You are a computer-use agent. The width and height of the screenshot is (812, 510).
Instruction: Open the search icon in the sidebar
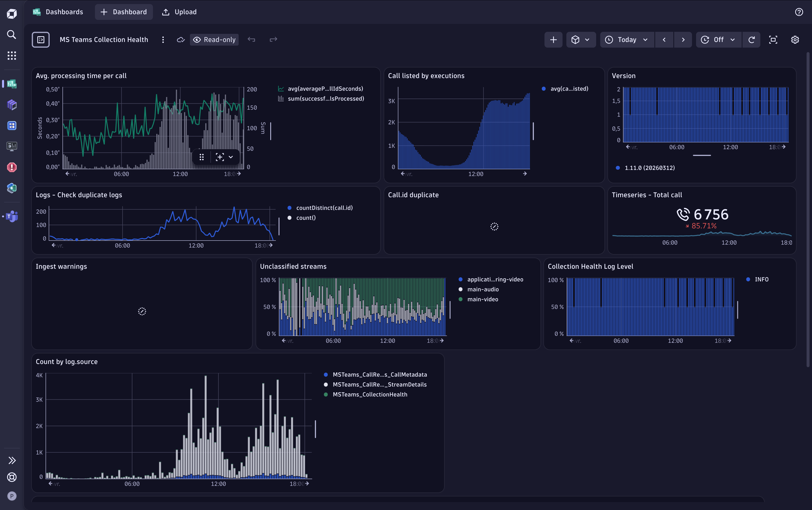pyautogui.click(x=12, y=35)
